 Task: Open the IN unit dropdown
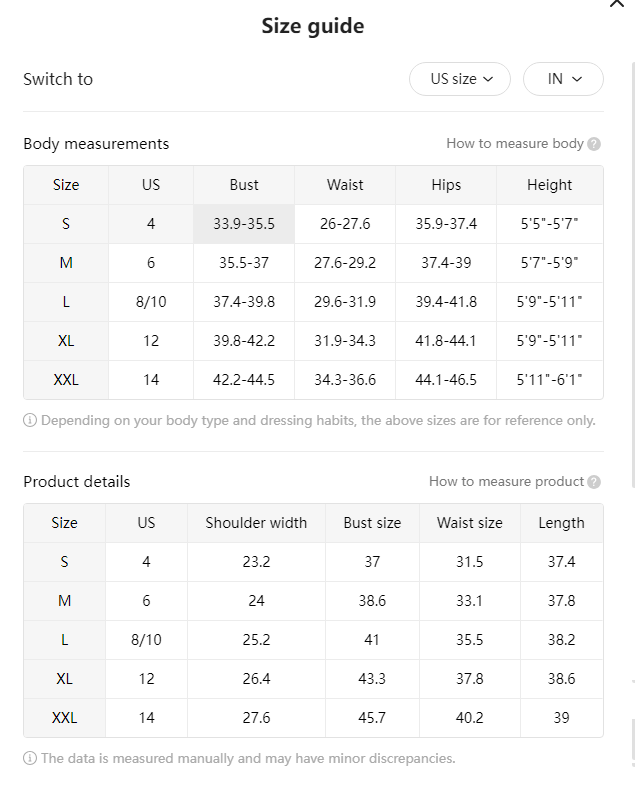click(563, 79)
